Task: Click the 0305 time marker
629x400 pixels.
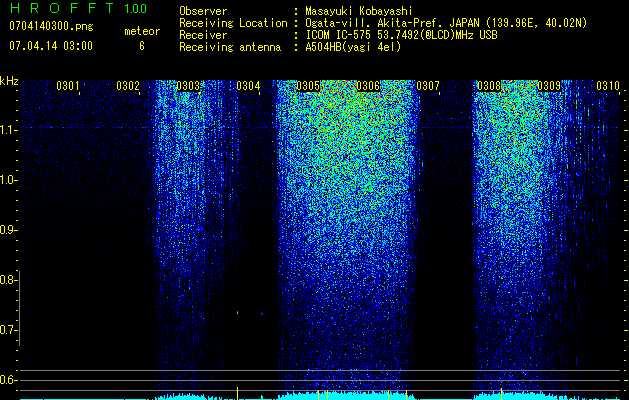Action: [x=308, y=86]
